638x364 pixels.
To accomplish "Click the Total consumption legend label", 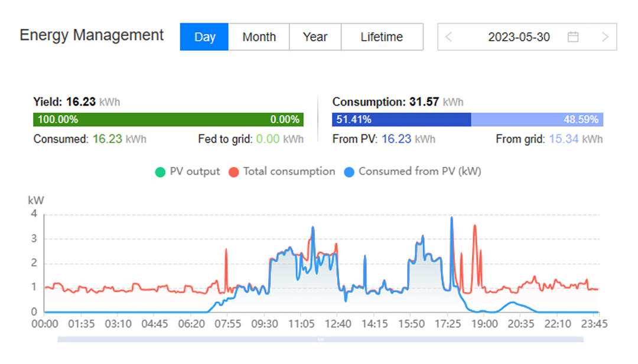I will click(x=289, y=172).
